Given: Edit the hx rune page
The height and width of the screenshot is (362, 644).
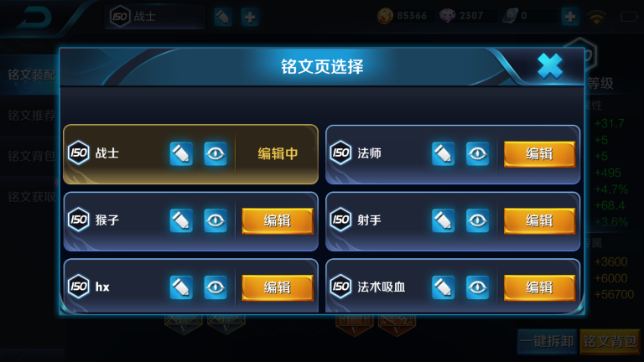Looking at the screenshot, I should pyautogui.click(x=278, y=287).
